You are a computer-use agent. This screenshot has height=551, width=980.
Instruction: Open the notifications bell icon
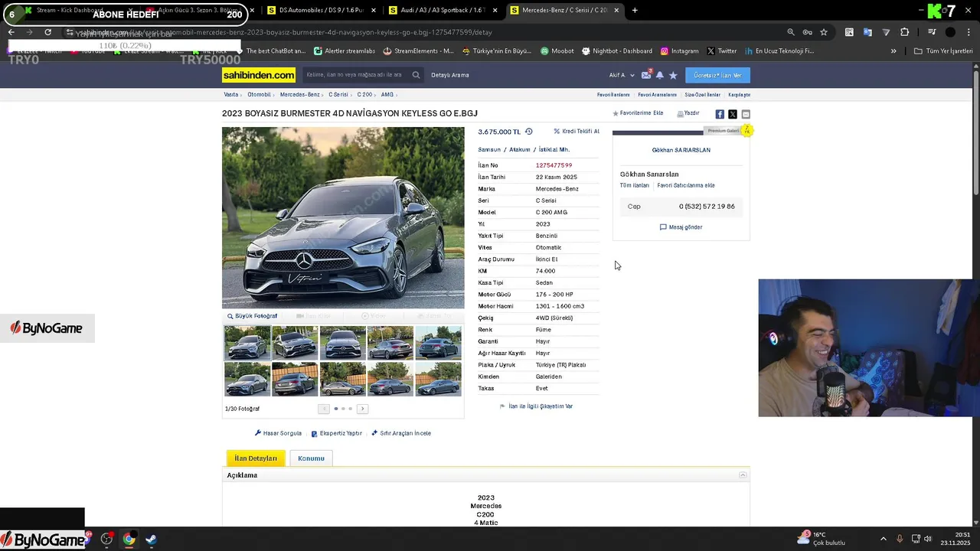(x=660, y=75)
